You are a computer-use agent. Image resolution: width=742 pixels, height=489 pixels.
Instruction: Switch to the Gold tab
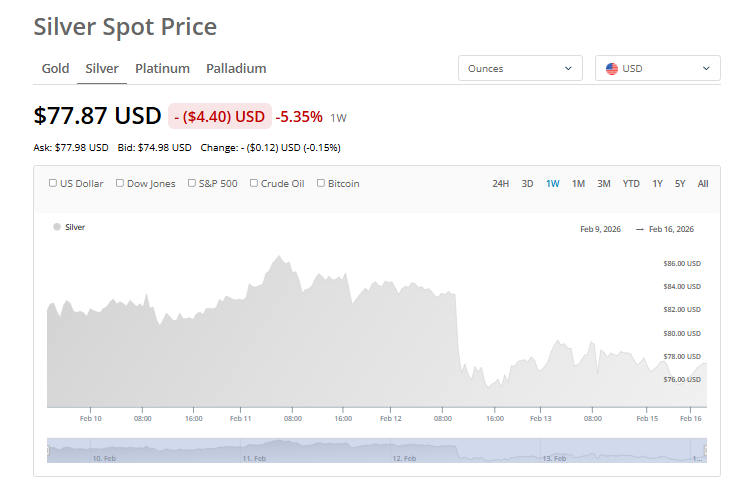(55, 69)
